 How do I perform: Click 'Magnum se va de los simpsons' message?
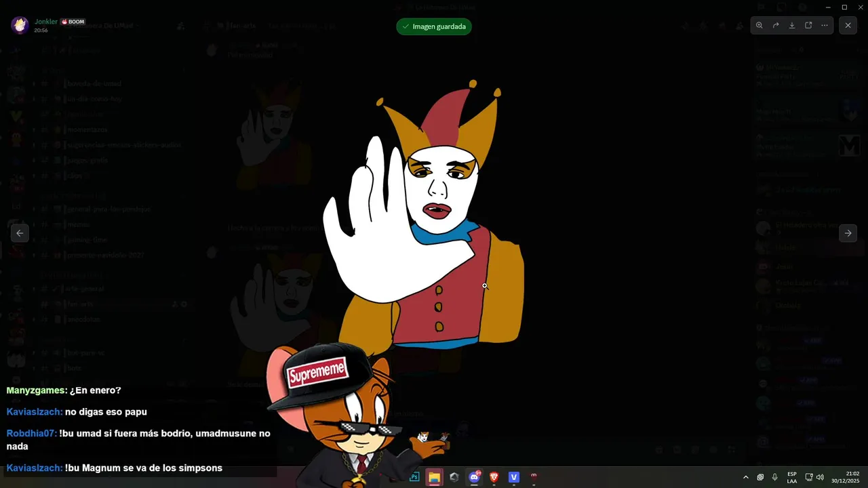click(x=115, y=468)
